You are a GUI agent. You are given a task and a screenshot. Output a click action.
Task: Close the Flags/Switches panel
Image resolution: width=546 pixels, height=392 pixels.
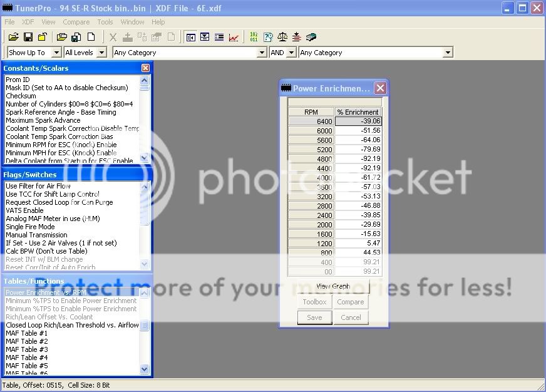145,174
